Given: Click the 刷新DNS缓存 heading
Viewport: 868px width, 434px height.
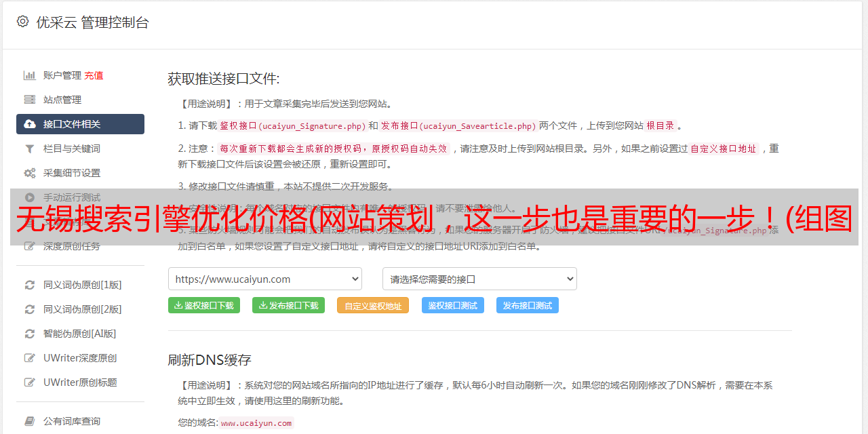Looking at the screenshot, I should point(210,359).
